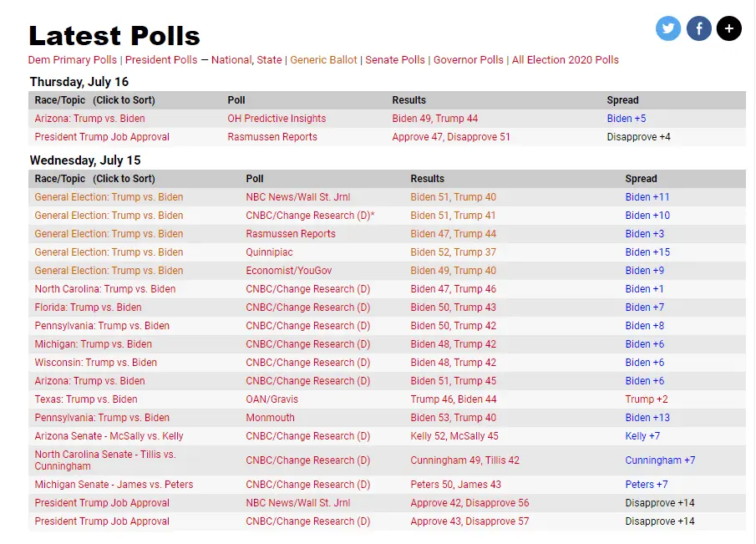Open Michigan Senate James vs. Peters
This screenshot has height=544, width=756.
114,485
